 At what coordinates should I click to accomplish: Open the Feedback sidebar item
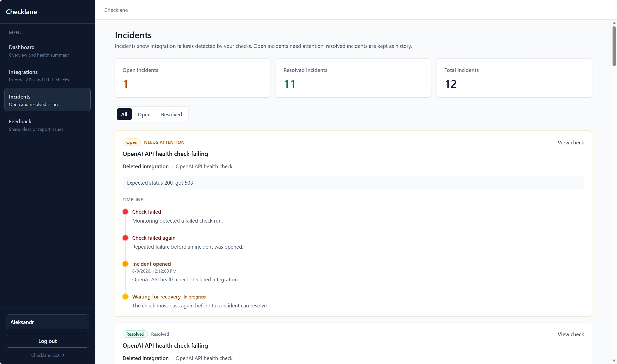pos(47,125)
